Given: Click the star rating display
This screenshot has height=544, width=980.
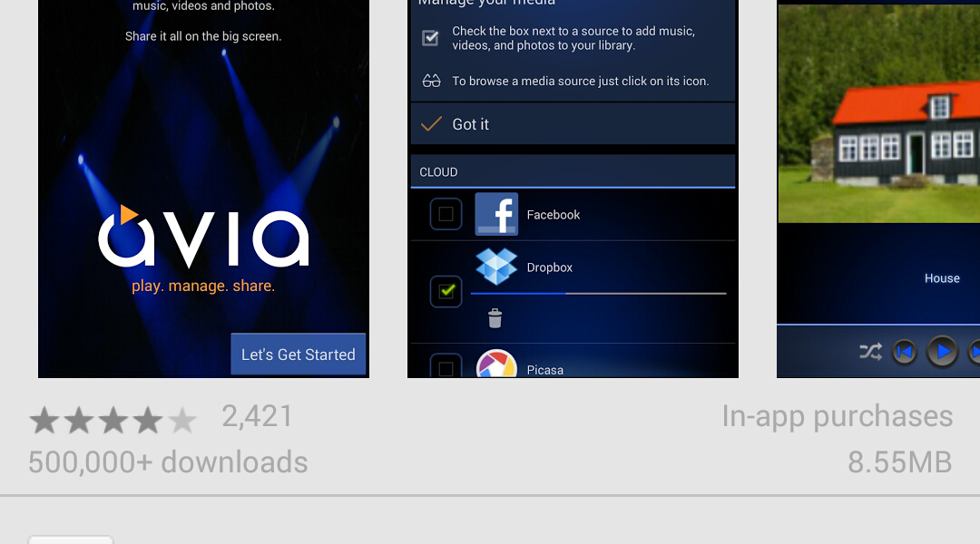Looking at the screenshot, I should click(113, 420).
